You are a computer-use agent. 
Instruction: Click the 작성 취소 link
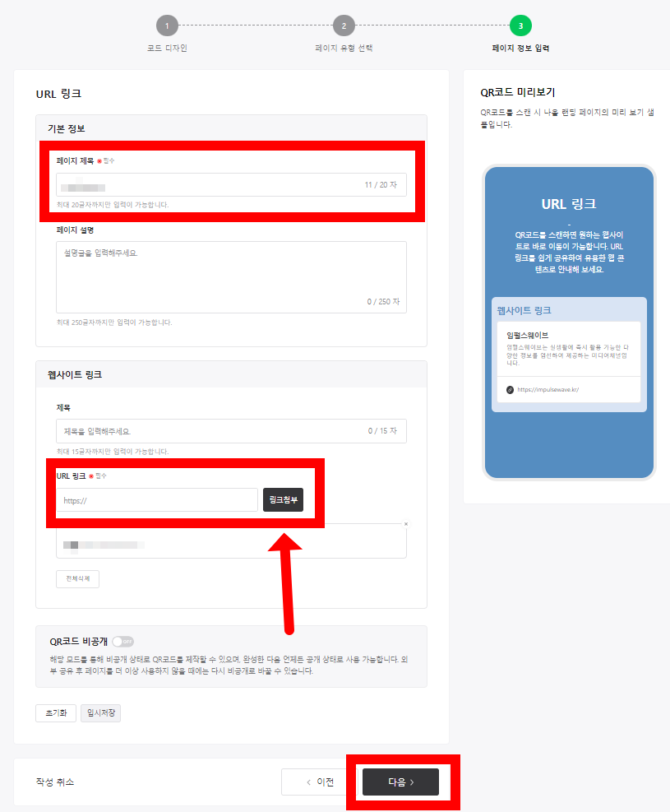[x=55, y=782]
